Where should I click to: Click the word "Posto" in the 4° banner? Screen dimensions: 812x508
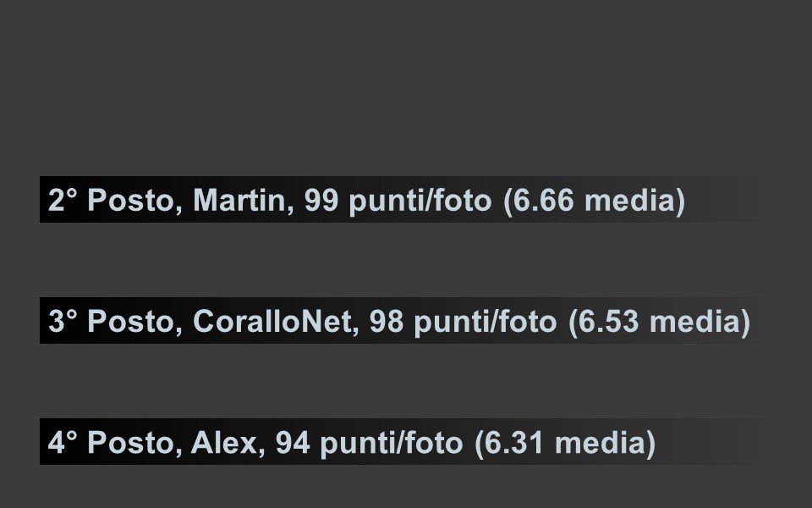tap(132, 443)
